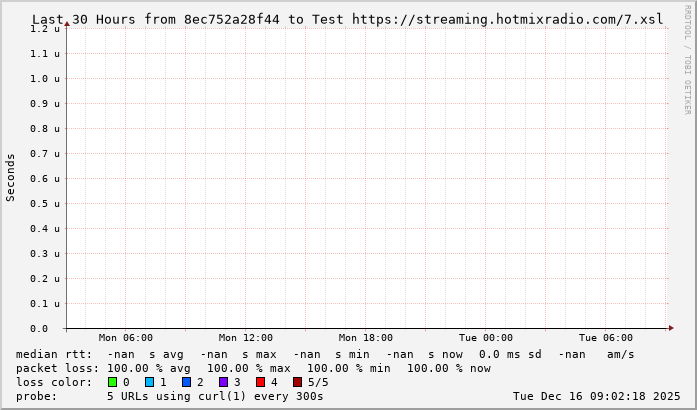Click the graph timestamp 'Tue Dec 16 09:02:18 2025'
The image size is (697, 410).
596,396
